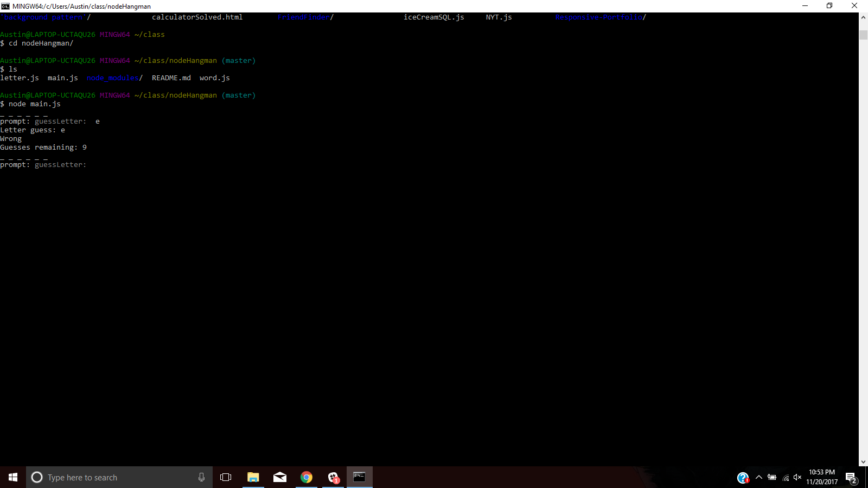
Task: Click the 'Wrong' output line
Action: pyautogui.click(x=11, y=139)
